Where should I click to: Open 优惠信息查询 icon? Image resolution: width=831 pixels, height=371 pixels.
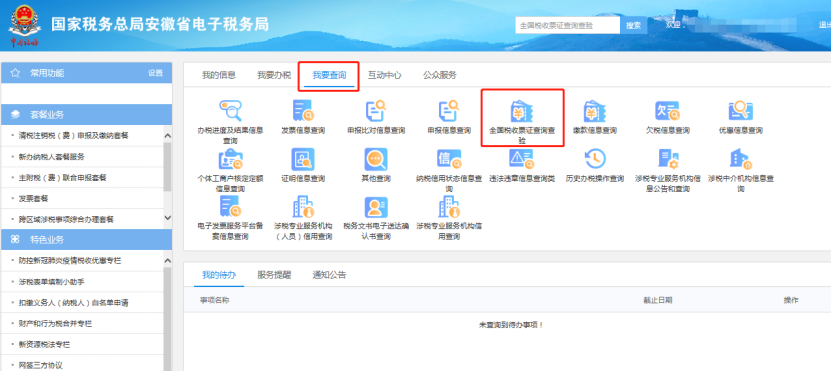pos(741,110)
